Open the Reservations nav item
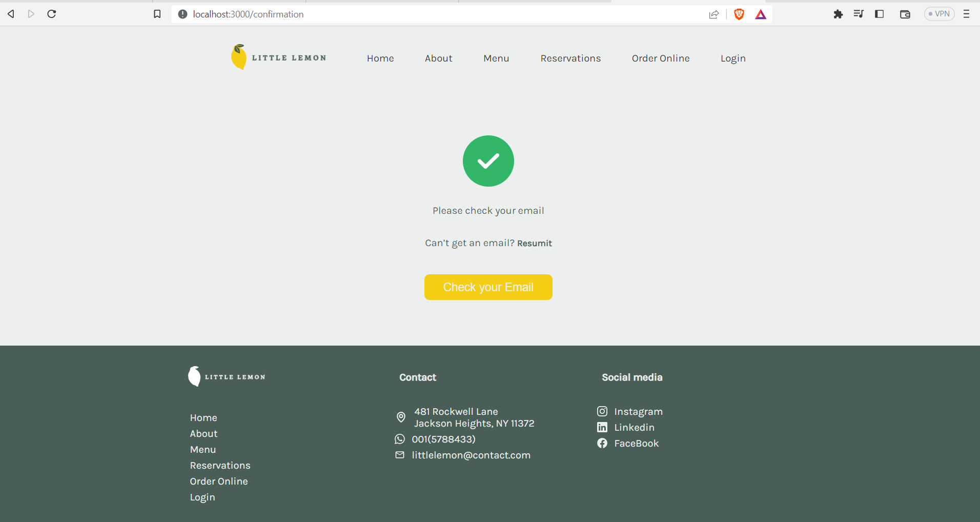This screenshot has height=522, width=980. pyautogui.click(x=570, y=58)
